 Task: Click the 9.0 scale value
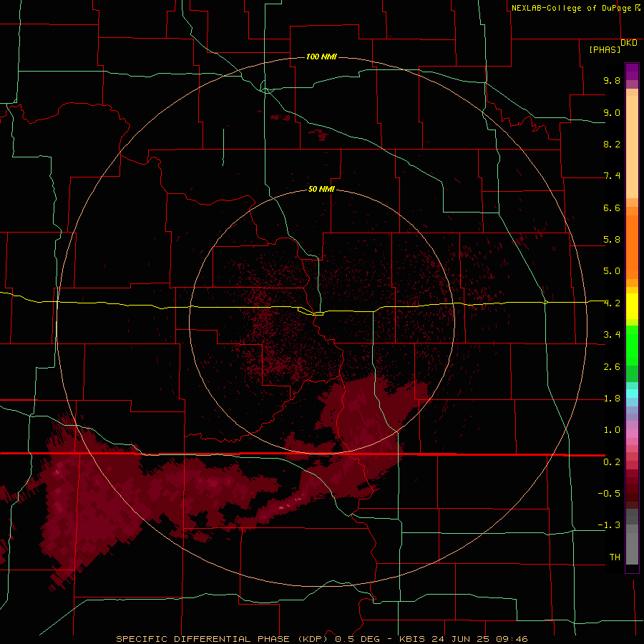[612, 112]
